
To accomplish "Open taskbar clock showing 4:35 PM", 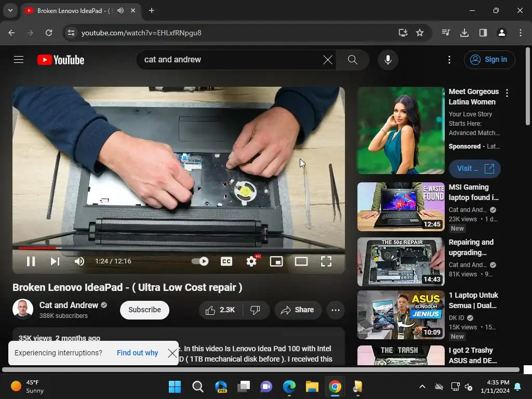I will (x=495, y=387).
